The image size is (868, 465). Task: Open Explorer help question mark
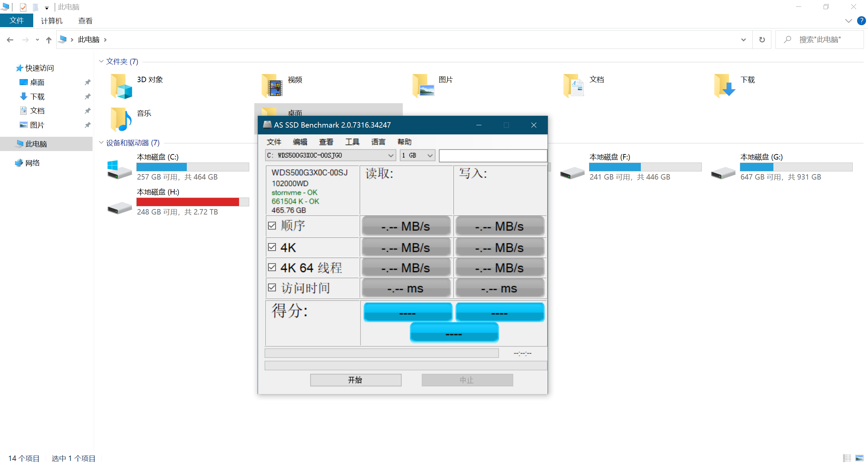pyautogui.click(x=862, y=21)
